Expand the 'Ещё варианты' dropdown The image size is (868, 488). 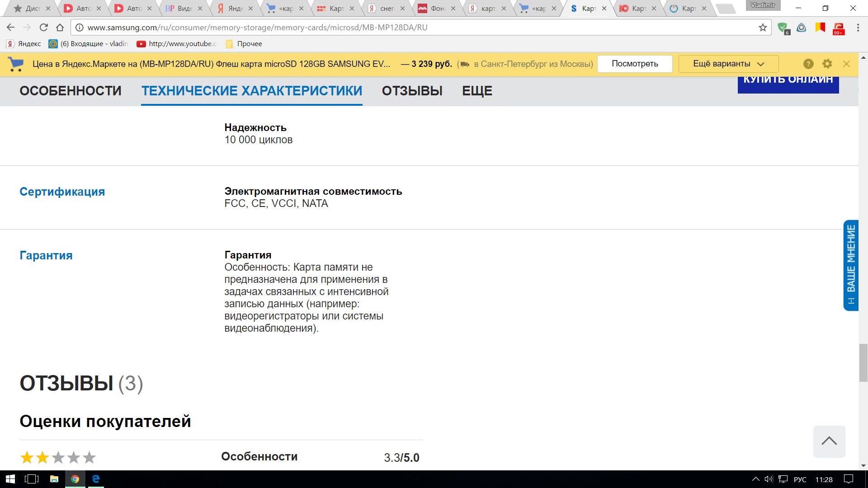click(728, 64)
